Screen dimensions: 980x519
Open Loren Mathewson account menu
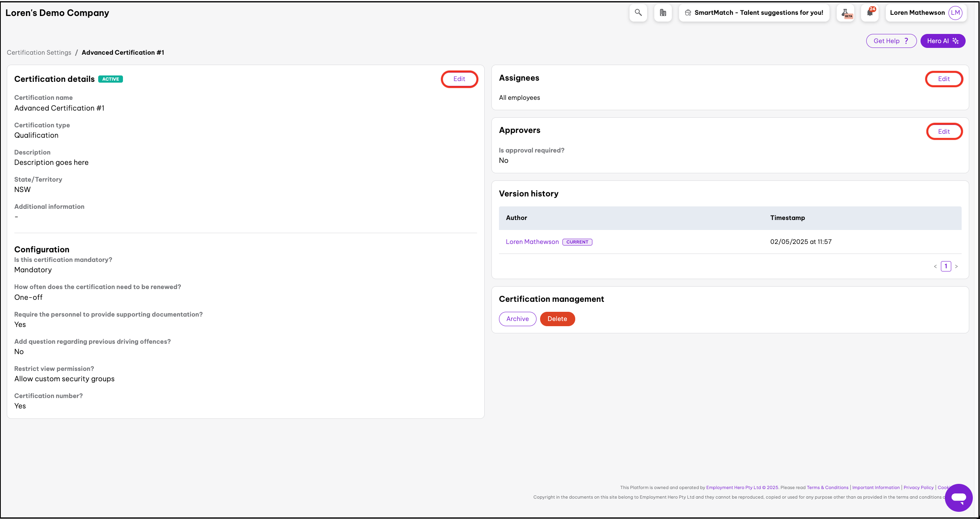[x=917, y=13]
